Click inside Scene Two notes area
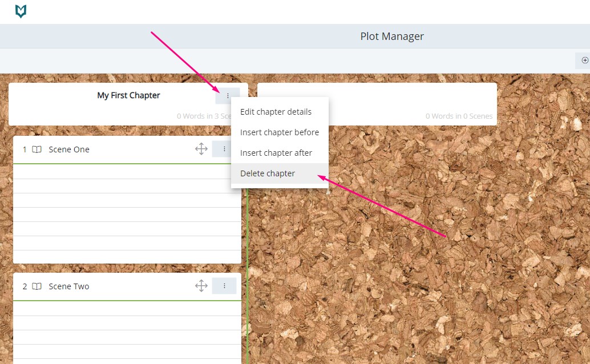 click(x=127, y=333)
